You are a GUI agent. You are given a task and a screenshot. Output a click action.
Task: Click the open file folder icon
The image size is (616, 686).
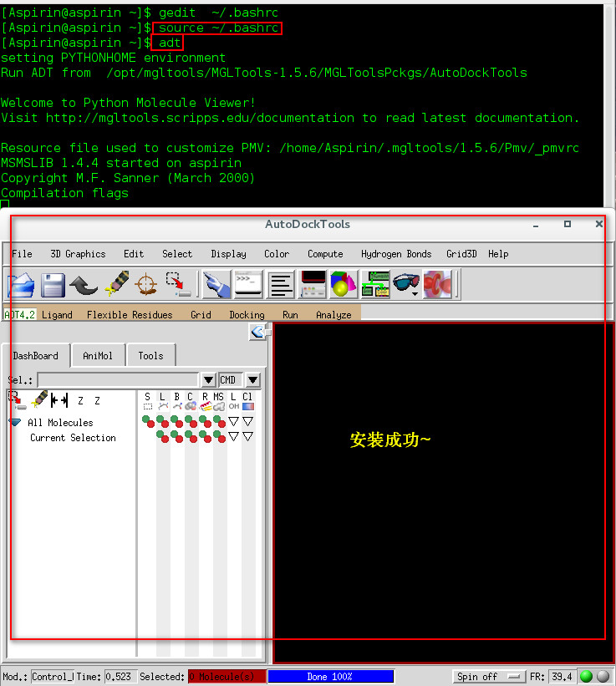(x=21, y=285)
